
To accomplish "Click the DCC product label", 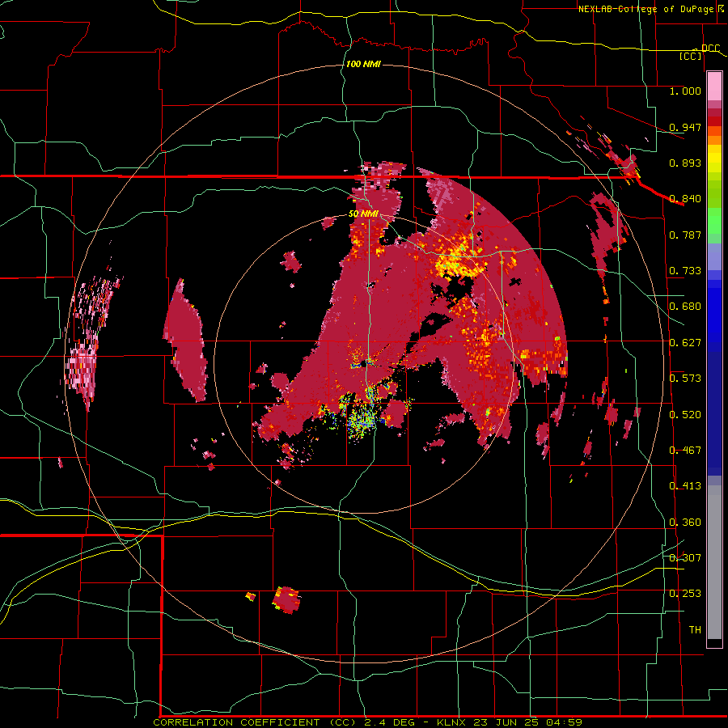I will tap(710, 49).
